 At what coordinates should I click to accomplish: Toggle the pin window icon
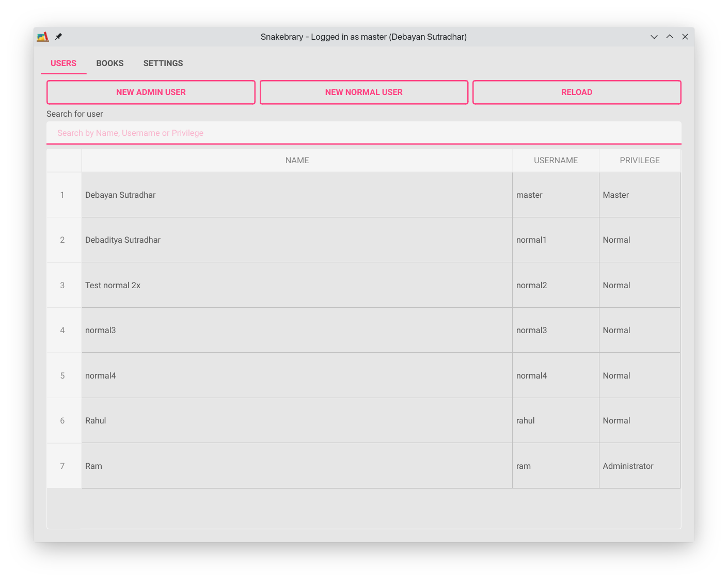pos(58,37)
